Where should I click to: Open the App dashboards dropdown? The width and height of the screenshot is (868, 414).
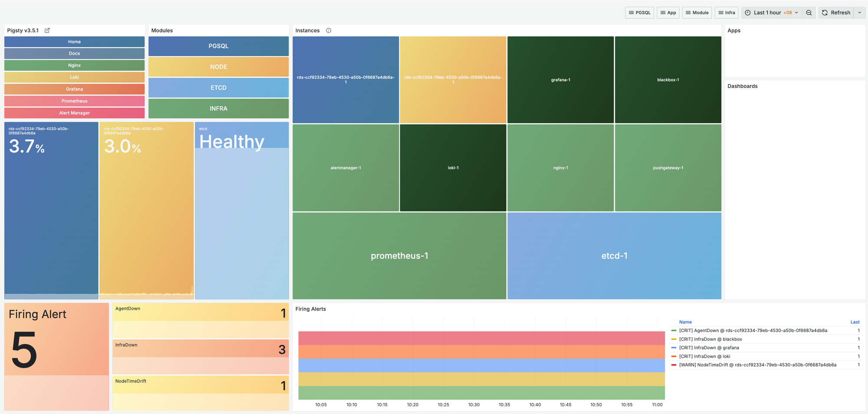coord(668,13)
